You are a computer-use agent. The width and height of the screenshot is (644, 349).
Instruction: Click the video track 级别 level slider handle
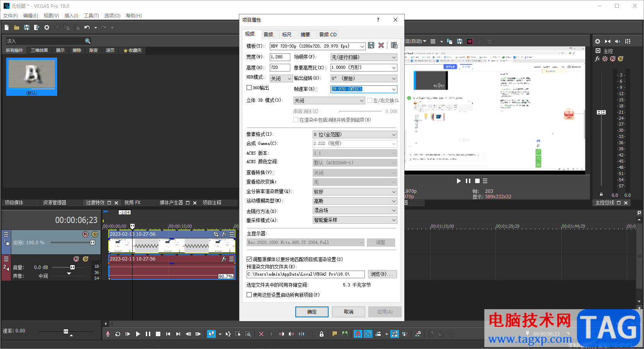click(x=92, y=243)
